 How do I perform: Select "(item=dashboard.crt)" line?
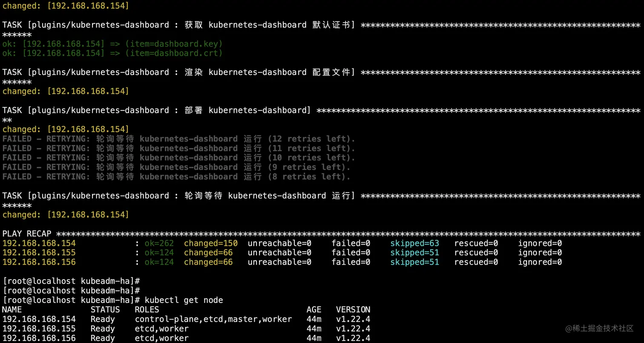click(x=112, y=53)
